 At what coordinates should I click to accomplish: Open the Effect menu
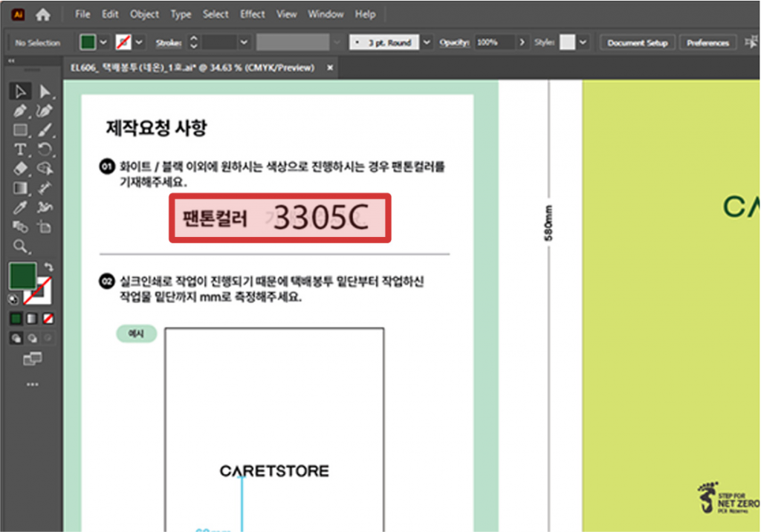click(x=253, y=15)
